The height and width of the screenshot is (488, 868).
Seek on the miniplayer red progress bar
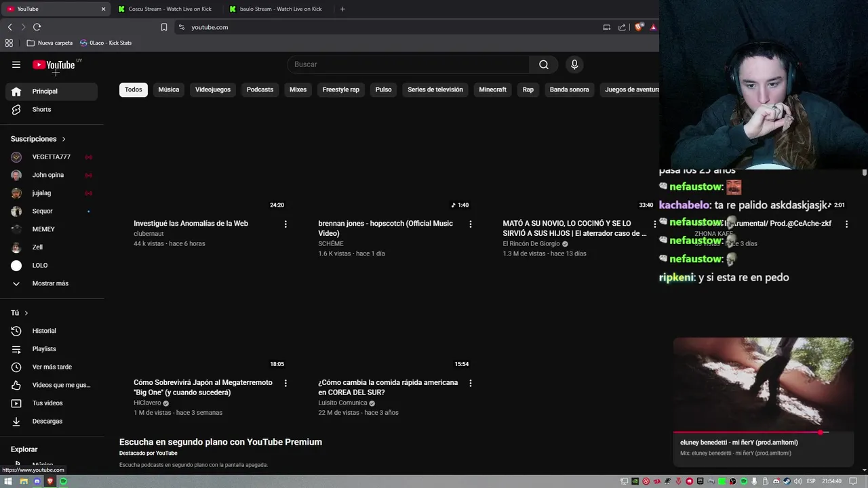point(763,432)
